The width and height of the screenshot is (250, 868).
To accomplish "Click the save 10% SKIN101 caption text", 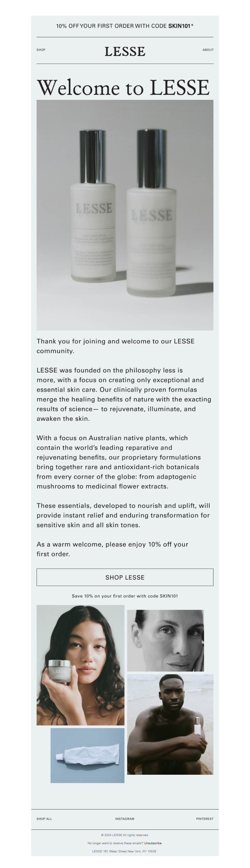I will coord(125,596).
